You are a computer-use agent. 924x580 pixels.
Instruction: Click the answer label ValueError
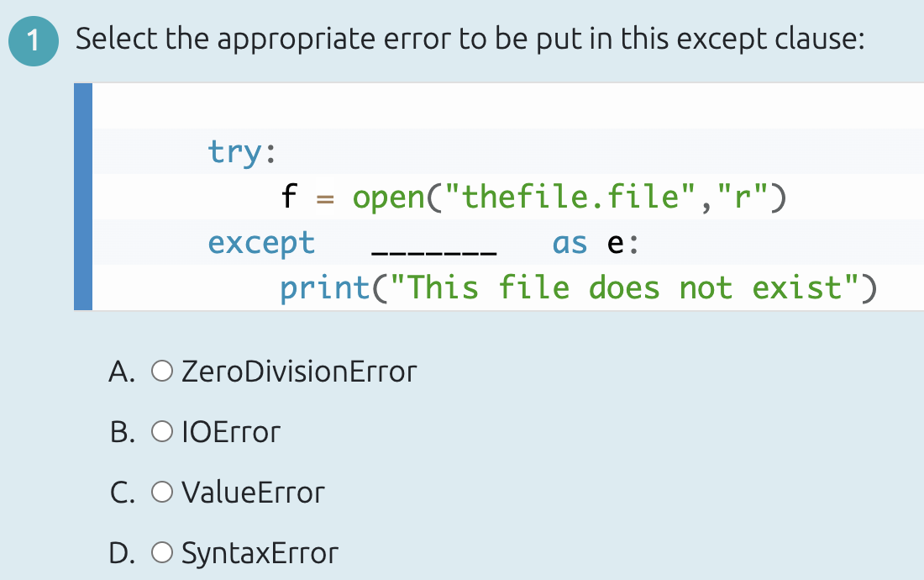pyautogui.click(x=252, y=492)
